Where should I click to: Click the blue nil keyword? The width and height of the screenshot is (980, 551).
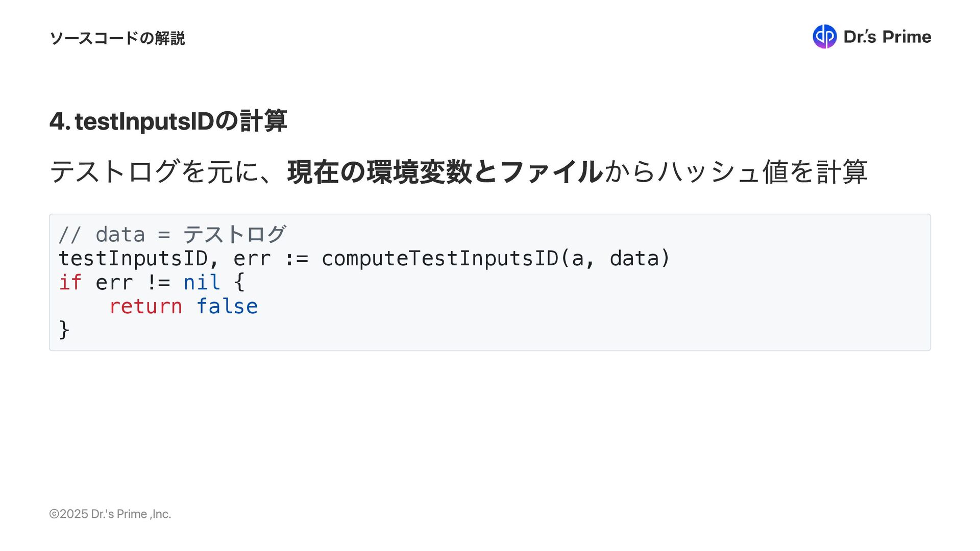tap(202, 283)
